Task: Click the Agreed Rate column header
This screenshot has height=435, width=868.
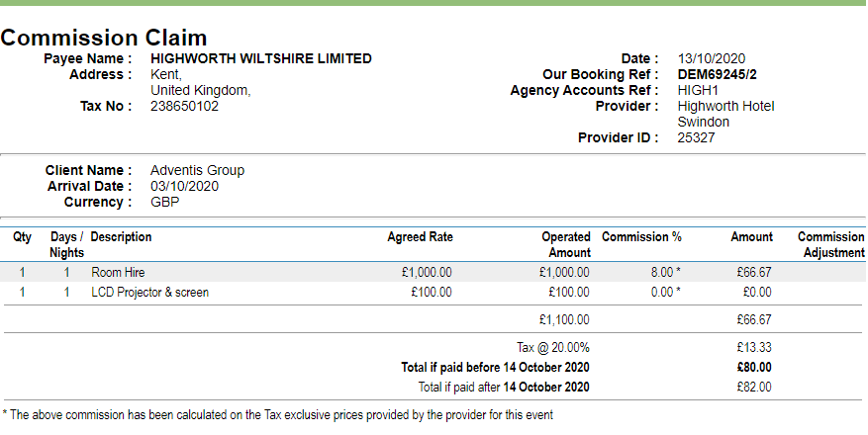Action: tap(421, 237)
